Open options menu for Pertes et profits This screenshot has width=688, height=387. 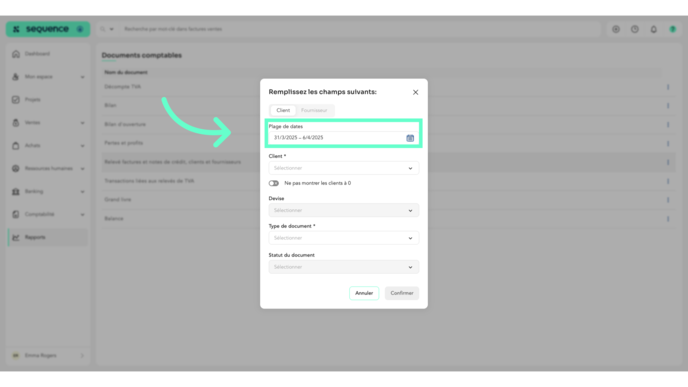coord(668,143)
